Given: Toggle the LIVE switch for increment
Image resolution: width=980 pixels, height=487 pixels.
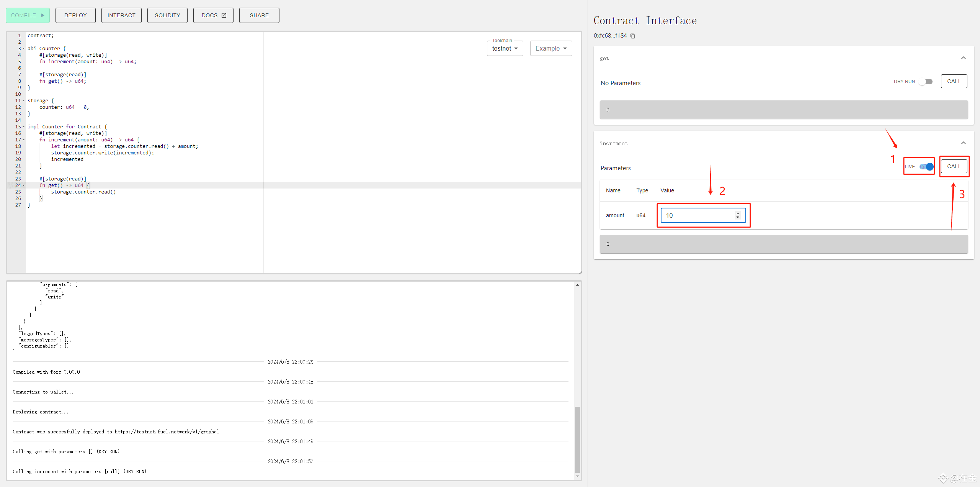Looking at the screenshot, I should tap(926, 167).
